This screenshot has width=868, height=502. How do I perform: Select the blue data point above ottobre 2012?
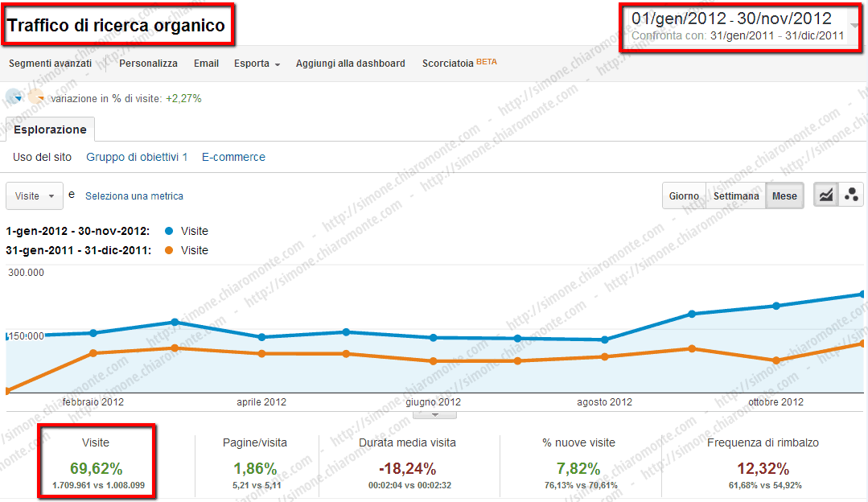[x=776, y=306]
